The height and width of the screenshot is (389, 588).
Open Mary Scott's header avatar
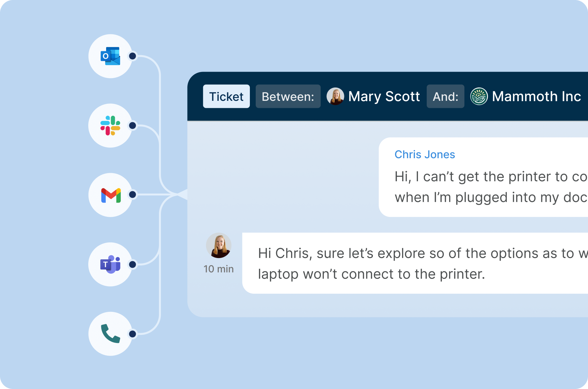335,96
